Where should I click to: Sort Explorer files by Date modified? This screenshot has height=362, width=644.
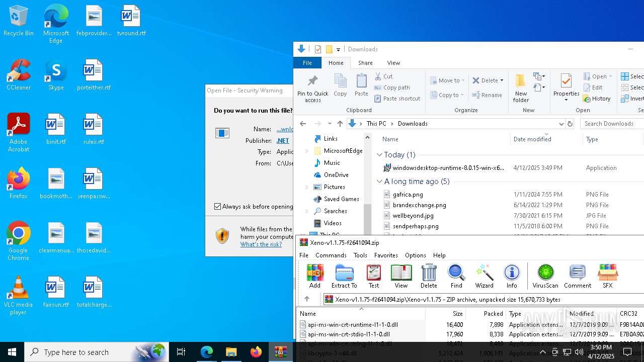pos(532,139)
